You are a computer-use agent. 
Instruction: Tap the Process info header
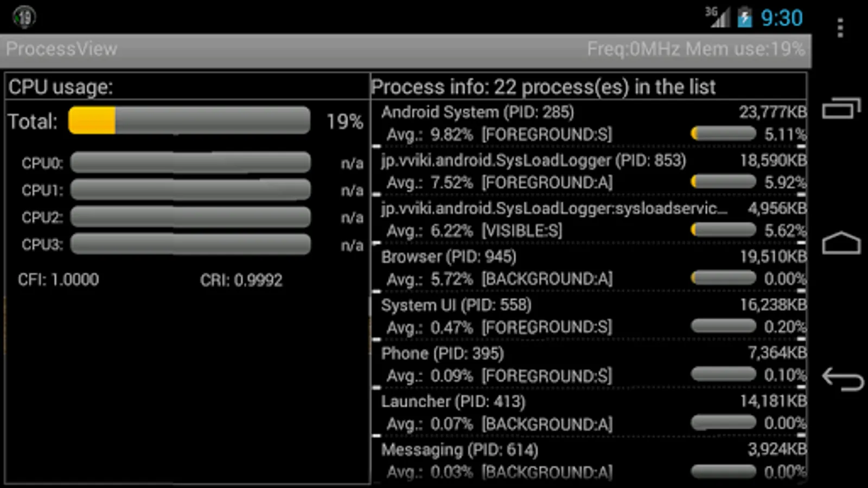(543, 87)
